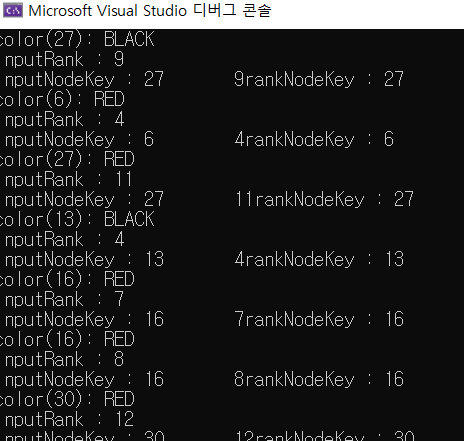Image resolution: width=464 pixels, height=441 pixels.
Task: Click the 'nputRank : 7' output line
Action: 64,299
